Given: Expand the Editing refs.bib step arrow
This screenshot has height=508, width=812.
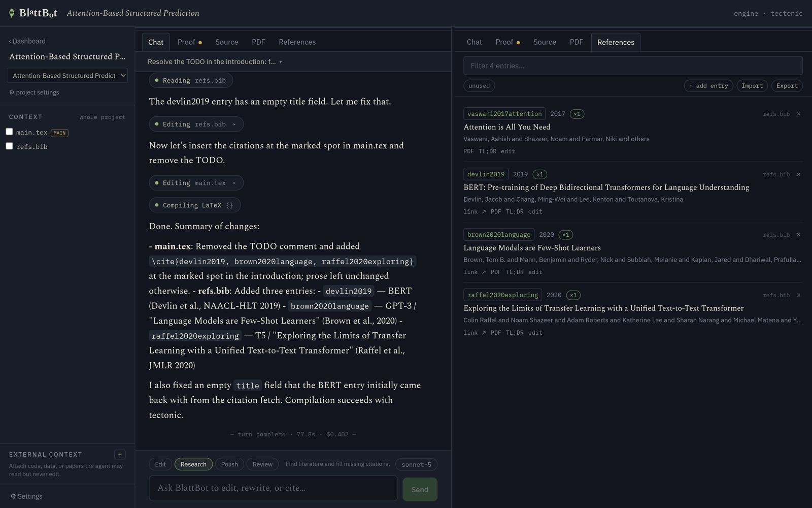Looking at the screenshot, I should pyautogui.click(x=234, y=124).
